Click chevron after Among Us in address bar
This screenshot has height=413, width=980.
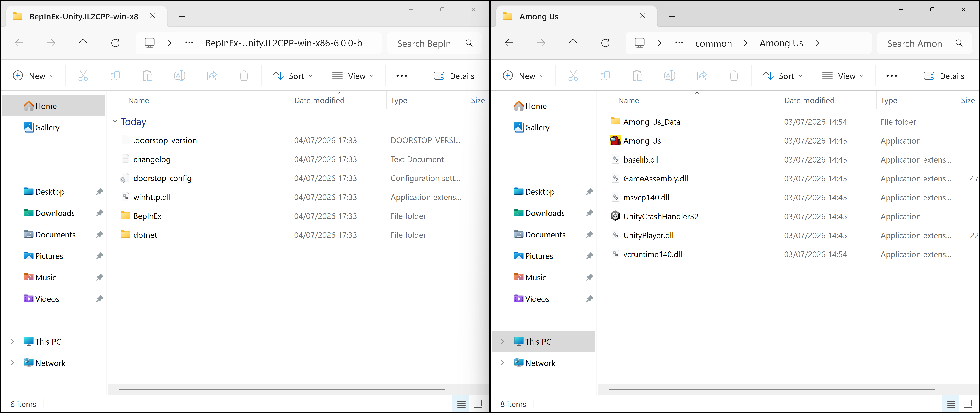coord(817,43)
